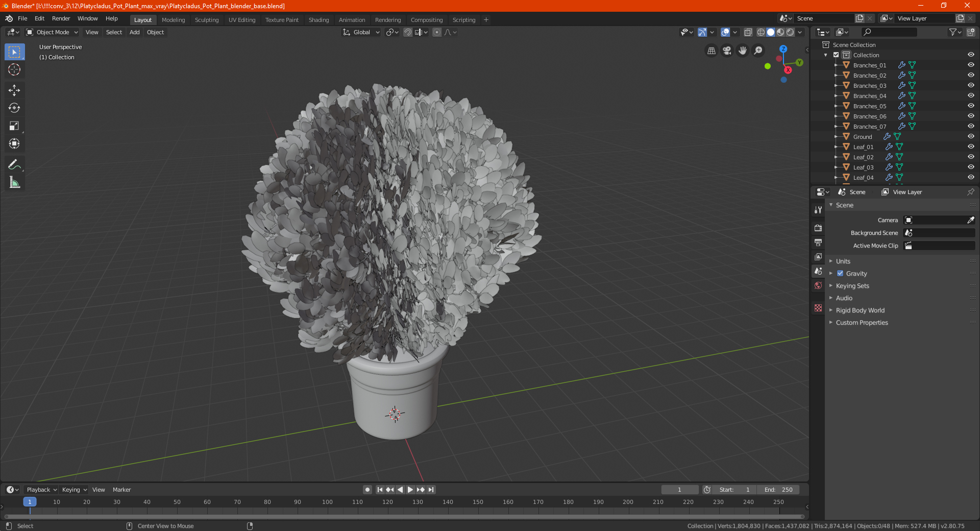Click the auto keying record button
This screenshot has height=531, width=980.
tap(367, 490)
